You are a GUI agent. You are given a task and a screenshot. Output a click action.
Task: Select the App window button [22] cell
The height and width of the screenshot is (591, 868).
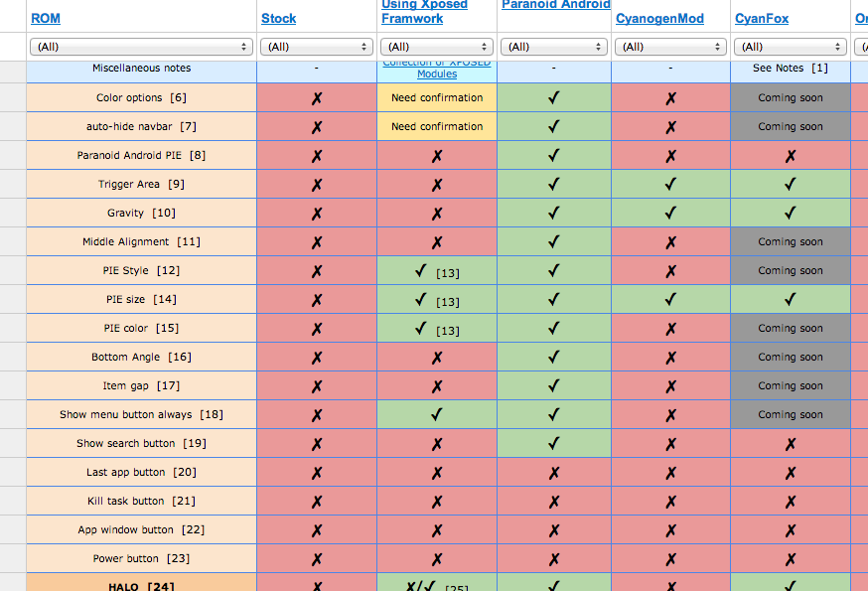coord(141,529)
